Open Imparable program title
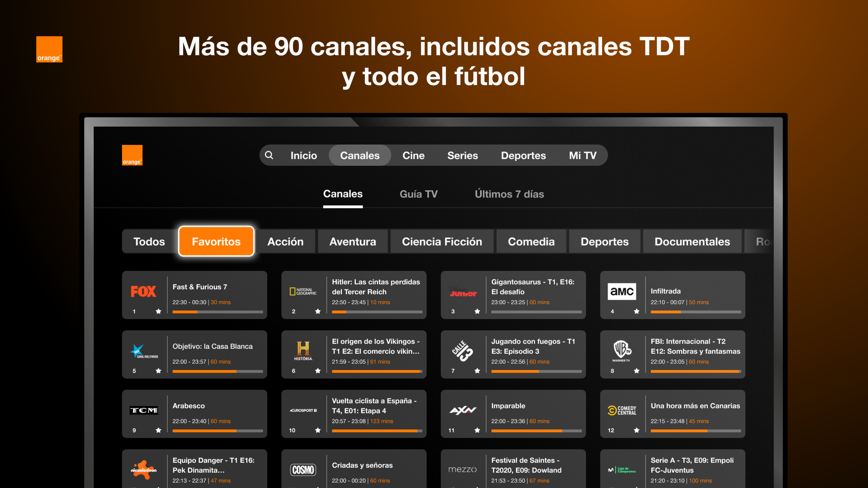This screenshot has width=868, height=488. coord(508,406)
